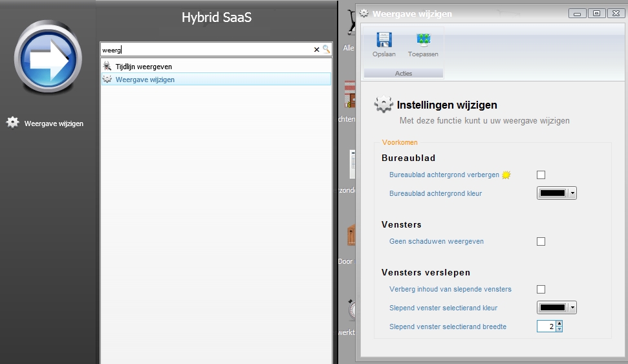Click the Opslaan save disk icon
The image size is (628, 364).
click(384, 41)
